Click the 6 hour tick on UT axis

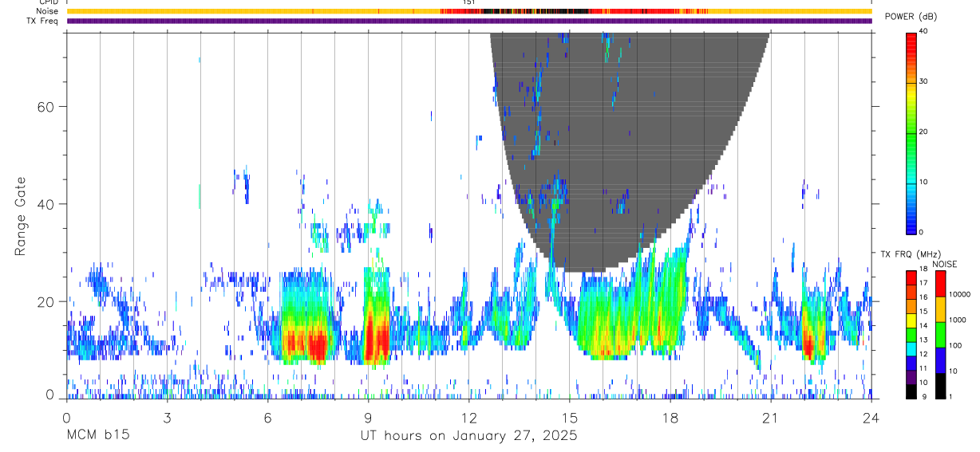point(268,416)
